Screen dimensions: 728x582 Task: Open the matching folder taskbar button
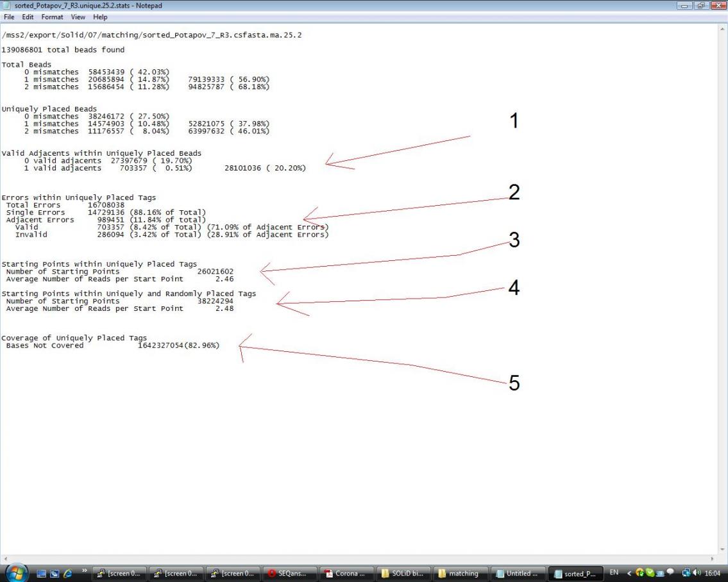[461, 574]
